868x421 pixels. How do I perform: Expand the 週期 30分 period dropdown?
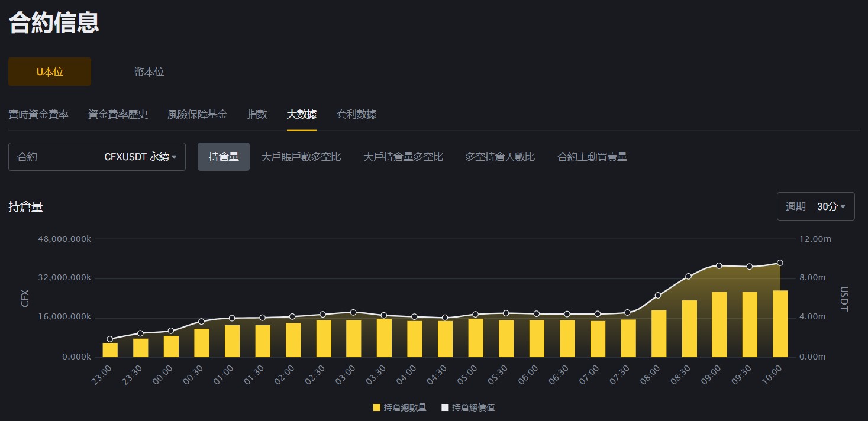coord(815,206)
